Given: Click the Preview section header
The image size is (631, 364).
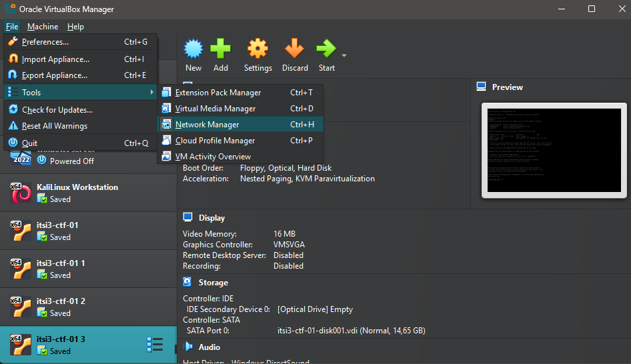Looking at the screenshot, I should 508,87.
